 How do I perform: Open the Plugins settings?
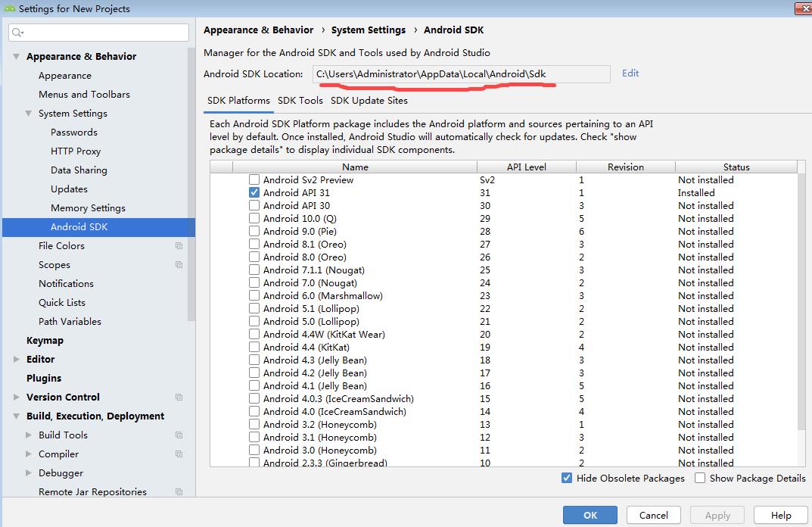coord(44,379)
